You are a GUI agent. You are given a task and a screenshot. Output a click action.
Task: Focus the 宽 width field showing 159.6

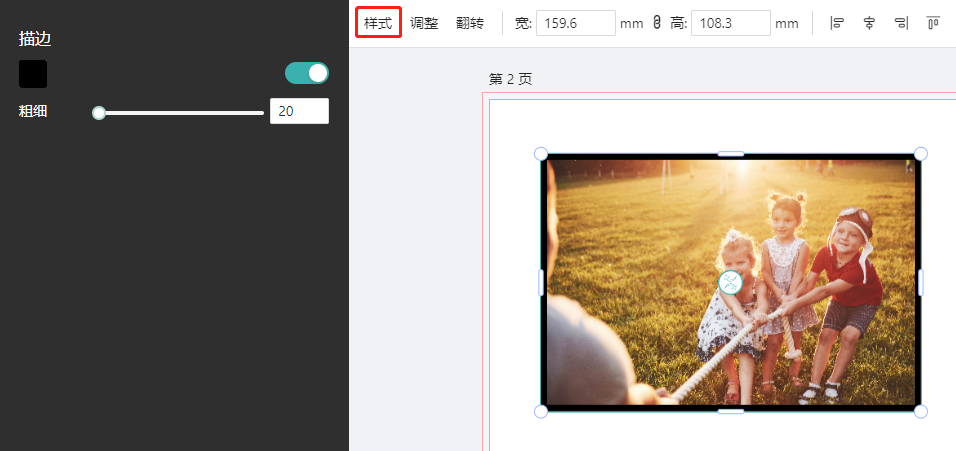click(x=576, y=23)
